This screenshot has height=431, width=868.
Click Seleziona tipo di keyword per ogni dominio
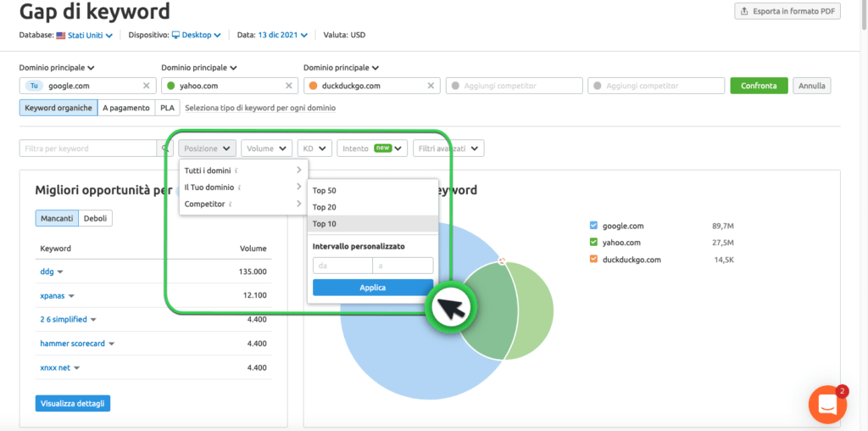point(260,108)
